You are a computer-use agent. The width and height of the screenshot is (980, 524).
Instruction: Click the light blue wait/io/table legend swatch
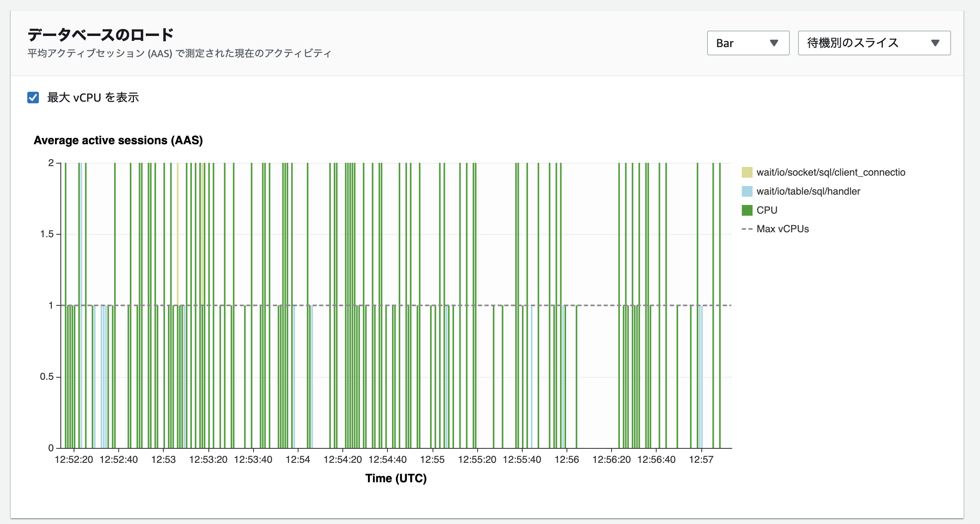pos(747,191)
